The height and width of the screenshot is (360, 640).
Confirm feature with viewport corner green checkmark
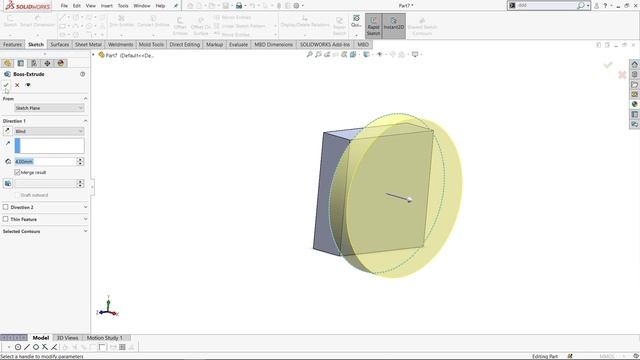pyautogui.click(x=608, y=65)
